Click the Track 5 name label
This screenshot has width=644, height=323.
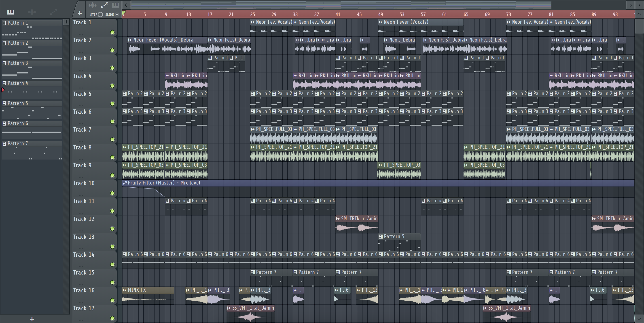coord(82,94)
